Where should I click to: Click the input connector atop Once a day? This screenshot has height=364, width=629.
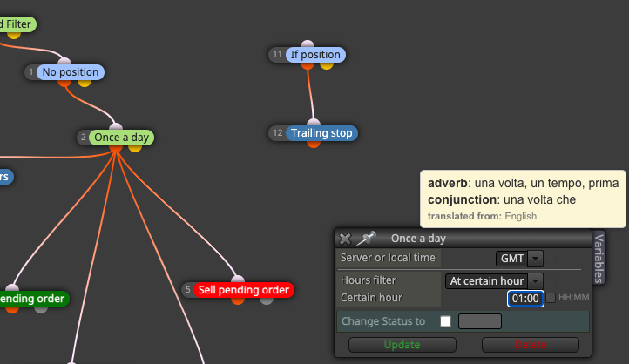(116, 127)
